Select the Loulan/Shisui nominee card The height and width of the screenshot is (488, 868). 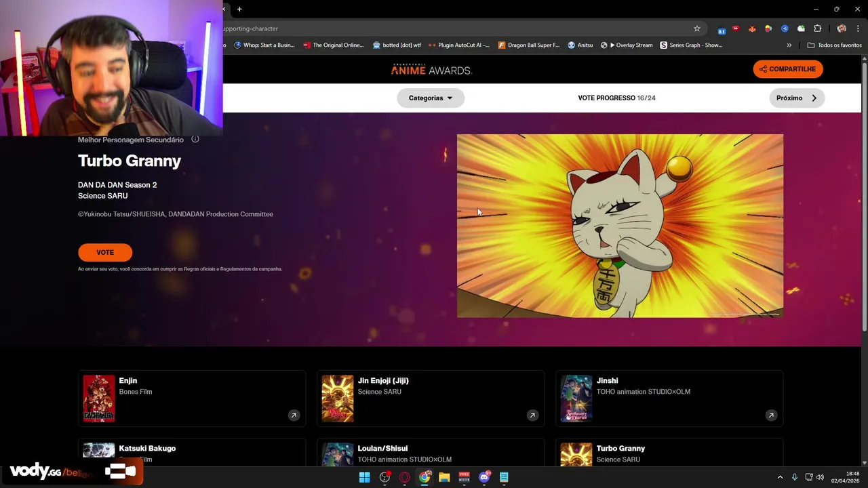431,452
